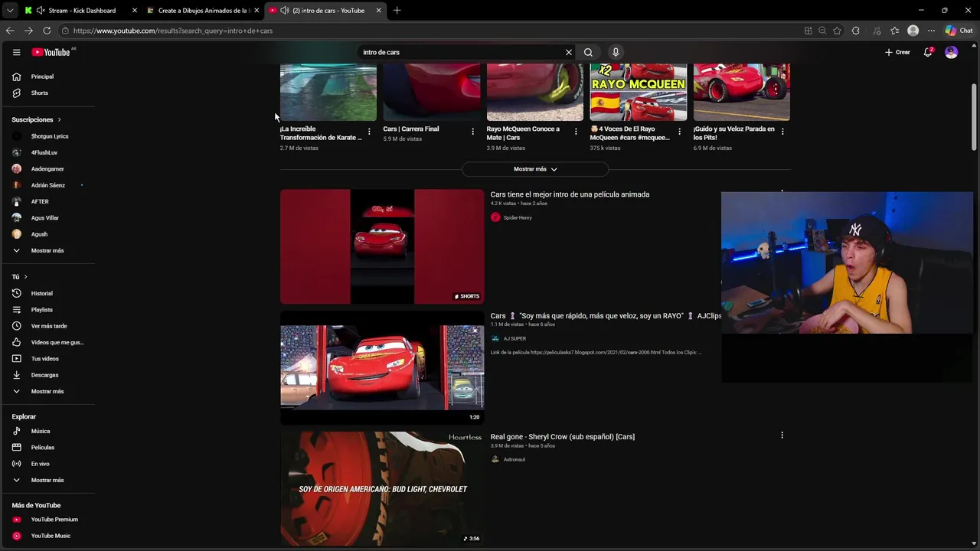Start voice search with the microphone
The height and width of the screenshot is (551, 980).
coord(616,52)
